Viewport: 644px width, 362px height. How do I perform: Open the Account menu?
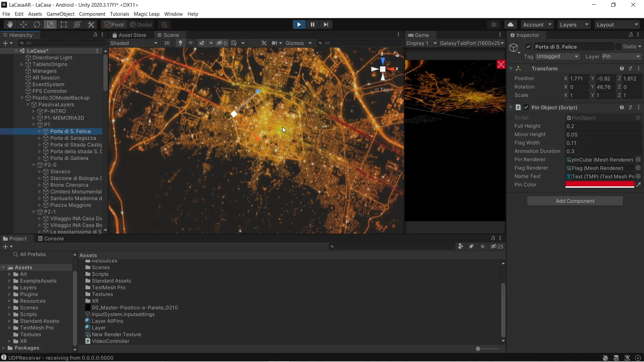537,24
